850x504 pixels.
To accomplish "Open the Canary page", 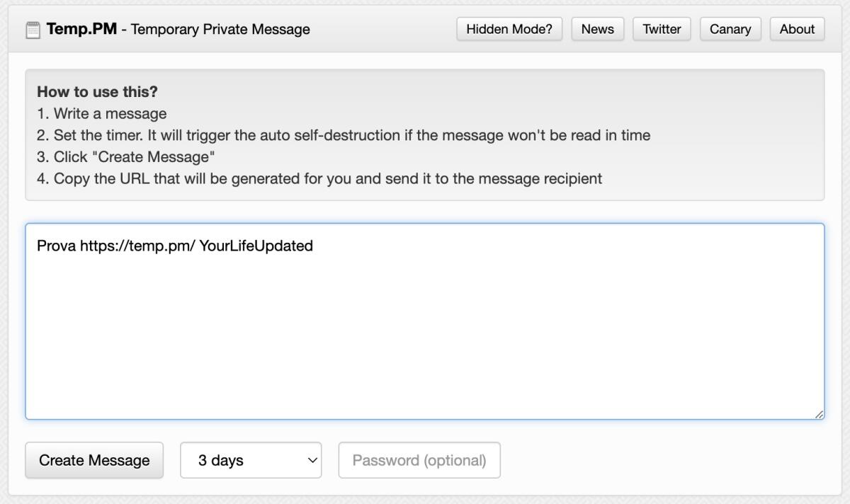I will 730,29.
